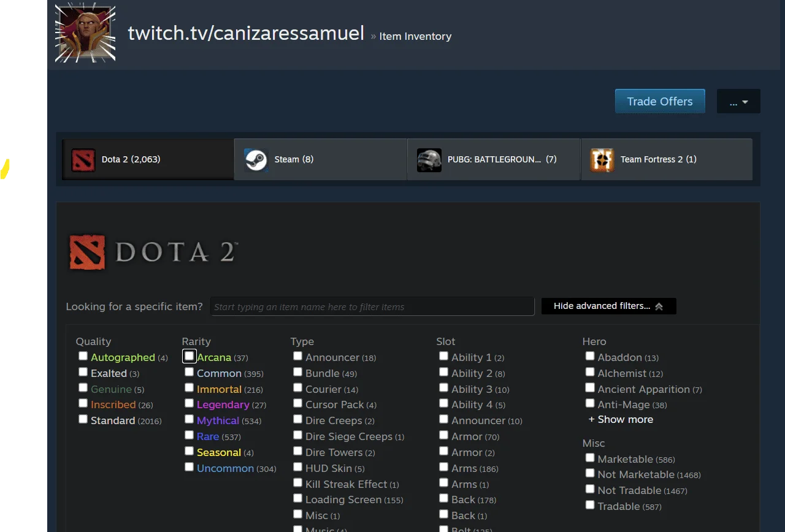This screenshot has width=785, height=532.
Task: Expand the three-dots options dropdown
Action: tap(738, 101)
